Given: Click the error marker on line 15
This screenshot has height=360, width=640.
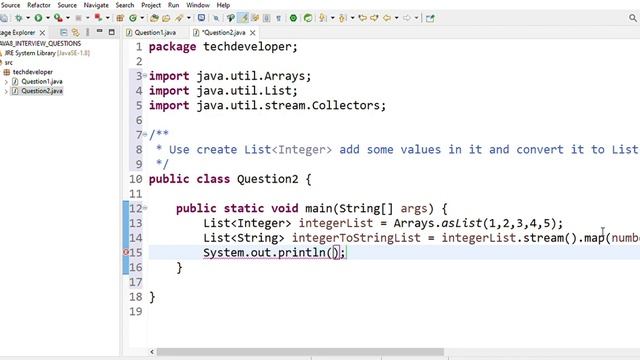Looking at the screenshot, I should coord(126,252).
